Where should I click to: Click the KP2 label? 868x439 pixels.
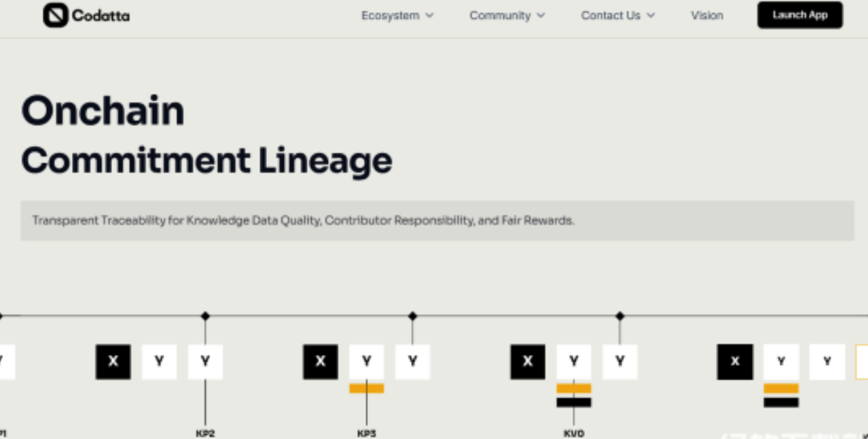coord(205,433)
